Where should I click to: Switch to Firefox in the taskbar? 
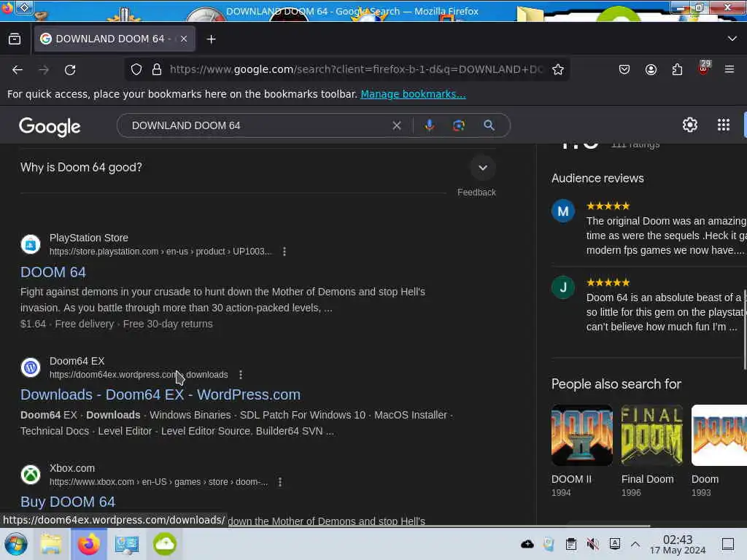click(89, 544)
